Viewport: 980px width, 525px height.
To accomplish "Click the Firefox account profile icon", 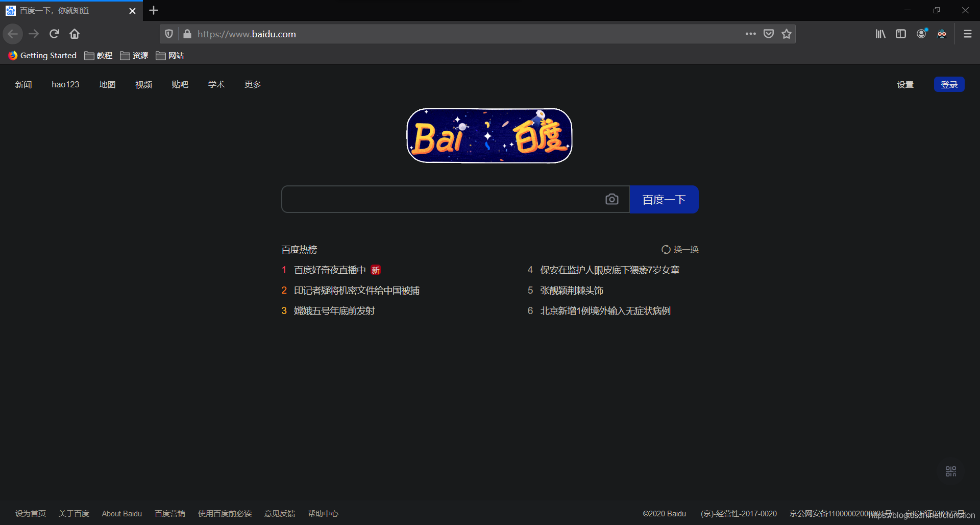I will tap(922, 34).
